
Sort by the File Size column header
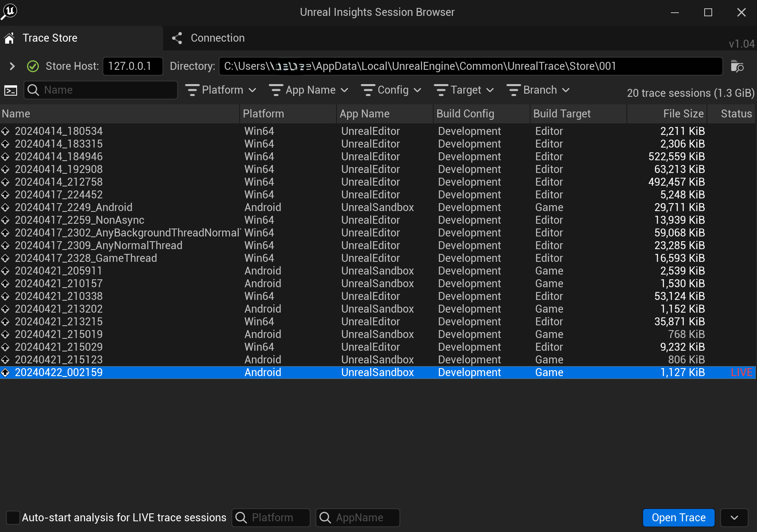pos(667,114)
